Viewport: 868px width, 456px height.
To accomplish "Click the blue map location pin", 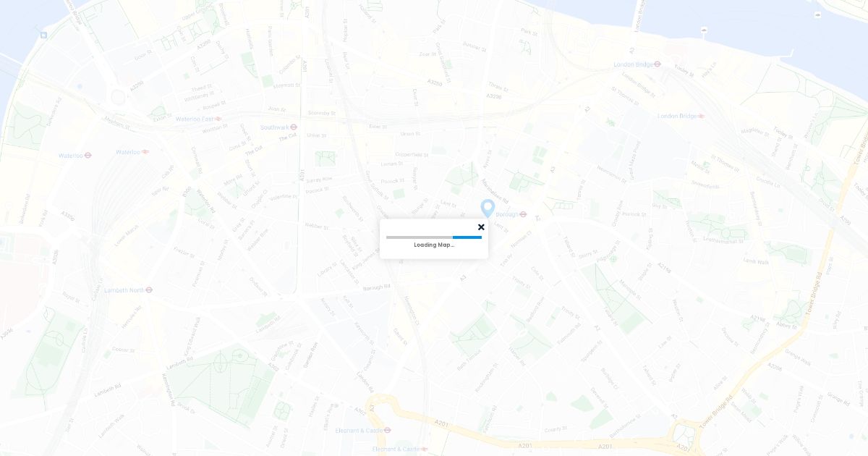I will click(488, 208).
